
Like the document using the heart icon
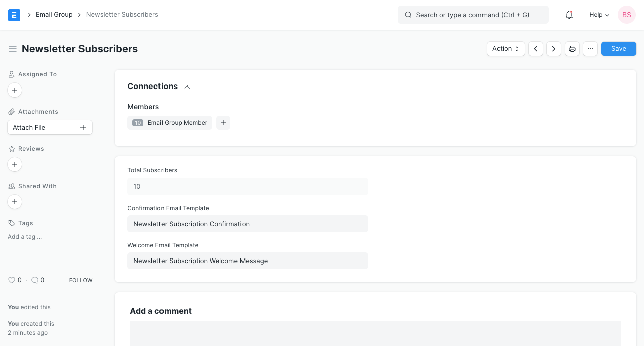tap(12, 280)
